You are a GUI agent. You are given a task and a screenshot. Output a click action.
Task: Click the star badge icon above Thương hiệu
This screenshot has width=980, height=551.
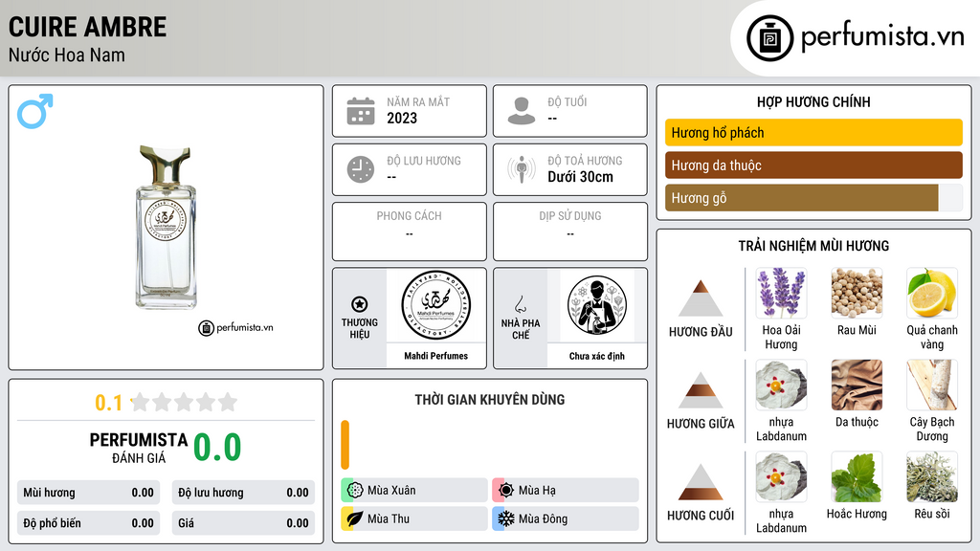tap(360, 304)
